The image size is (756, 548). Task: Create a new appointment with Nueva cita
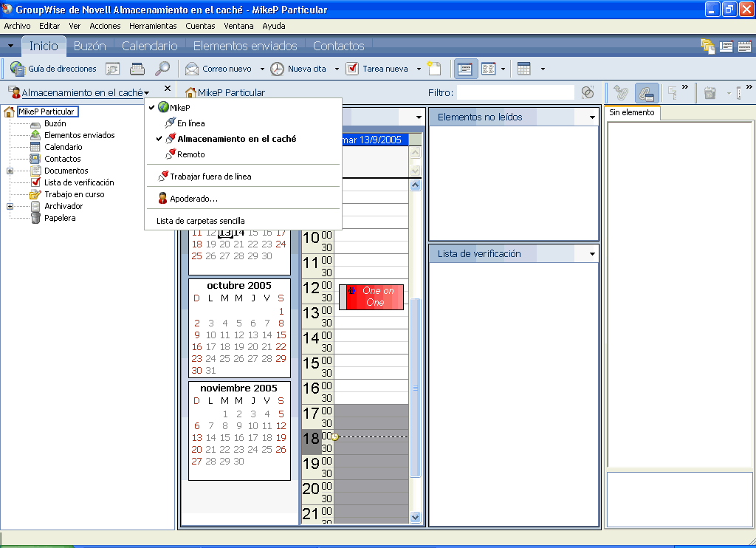pos(299,69)
